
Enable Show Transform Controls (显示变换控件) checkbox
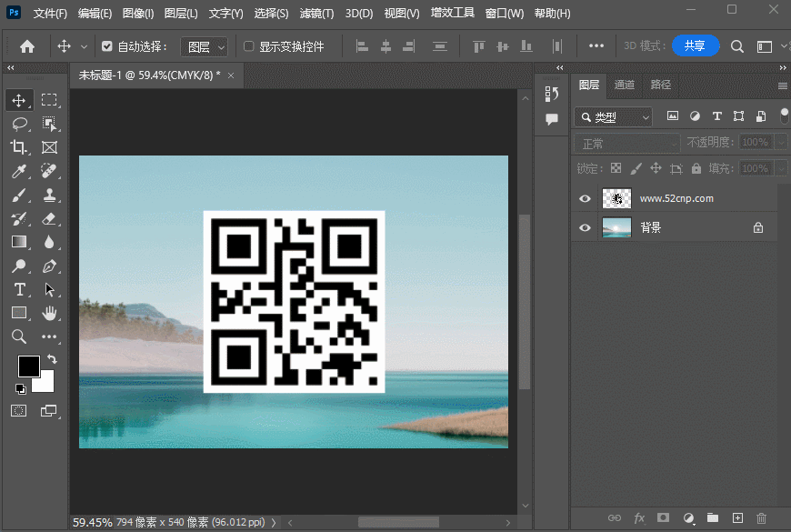click(248, 46)
